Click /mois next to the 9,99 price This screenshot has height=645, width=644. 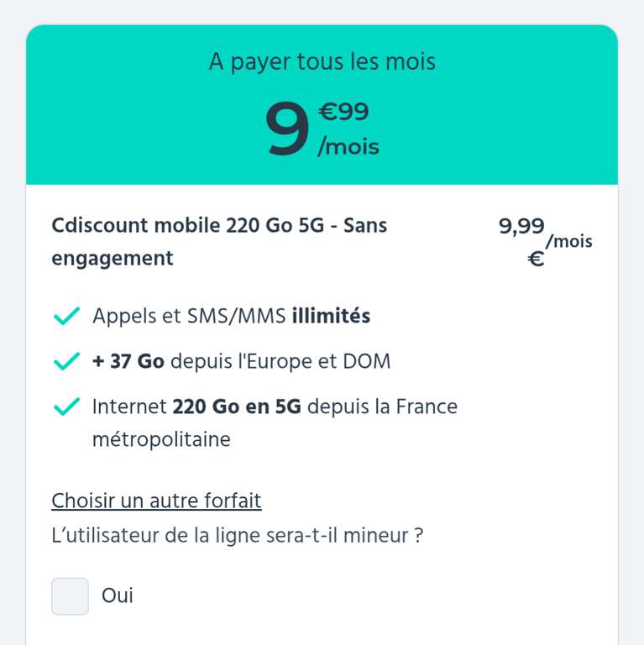coord(569,242)
